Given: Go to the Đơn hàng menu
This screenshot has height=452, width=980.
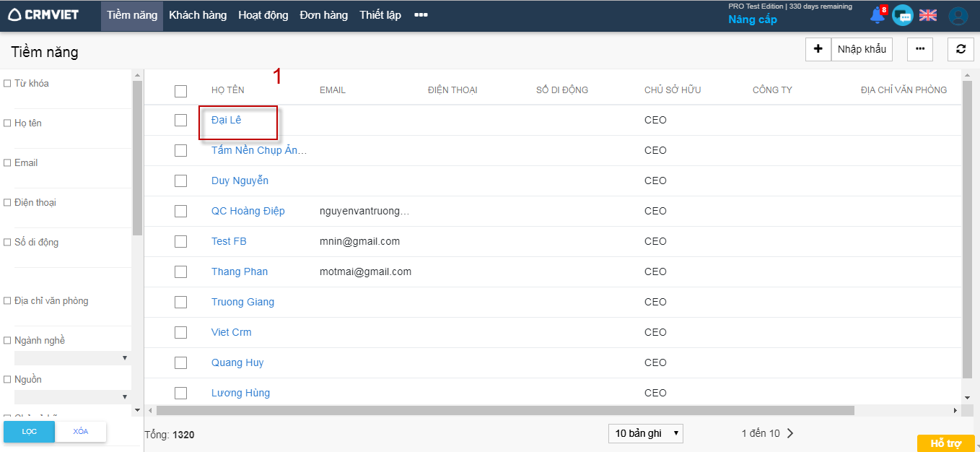Looking at the screenshot, I should click(323, 15).
